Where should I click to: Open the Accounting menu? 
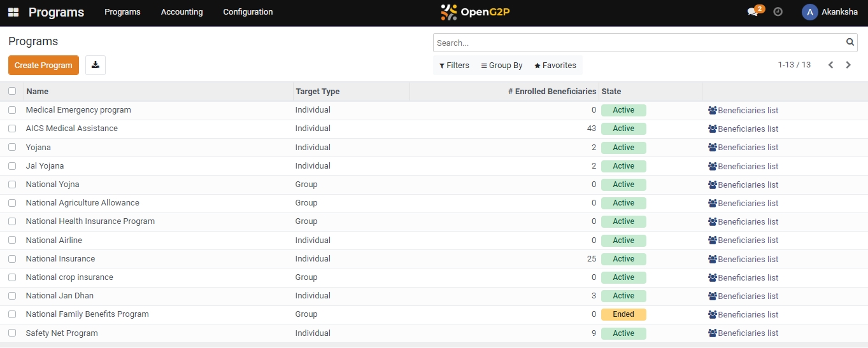click(x=181, y=12)
